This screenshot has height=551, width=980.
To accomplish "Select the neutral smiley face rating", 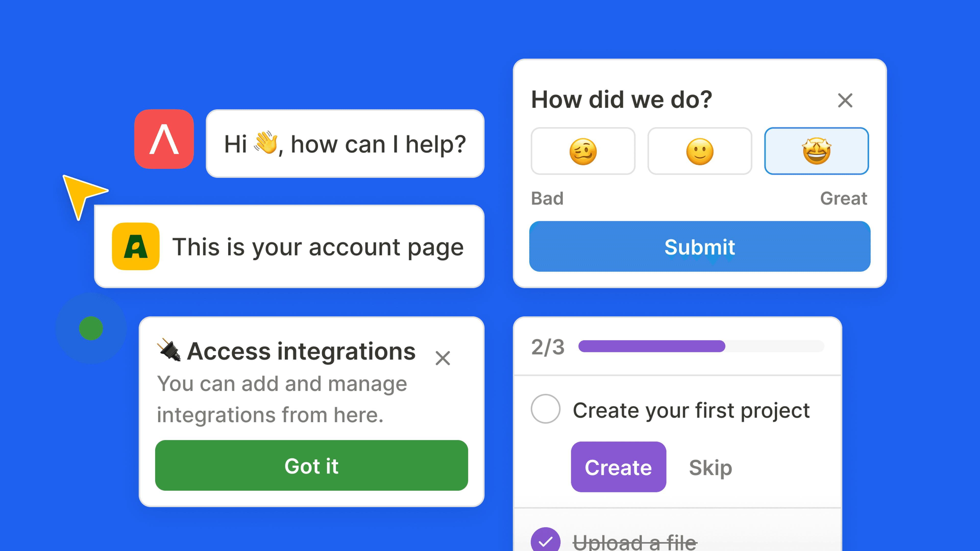I will click(700, 151).
